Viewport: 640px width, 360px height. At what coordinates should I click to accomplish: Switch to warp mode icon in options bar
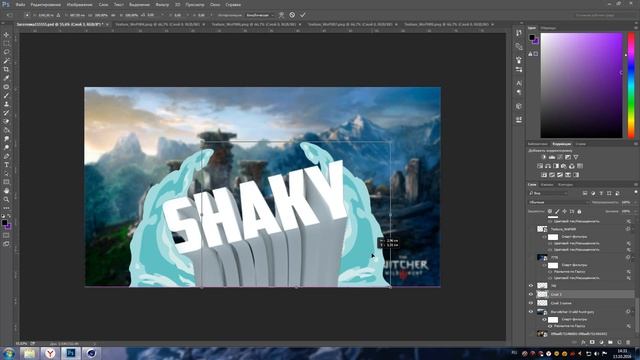tap(281, 15)
